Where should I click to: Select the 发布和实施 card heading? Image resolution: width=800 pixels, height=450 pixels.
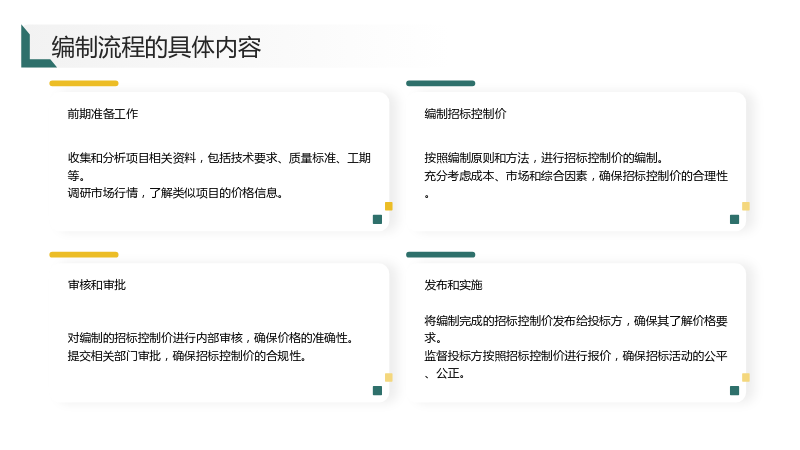point(453,285)
